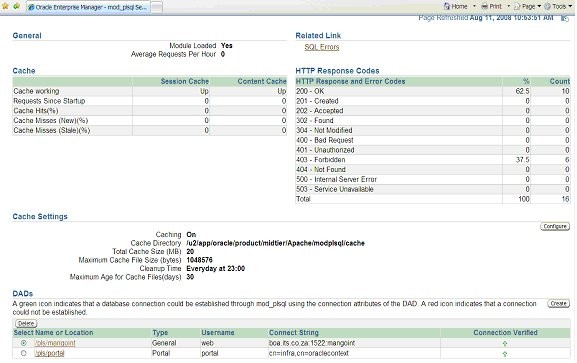The width and height of the screenshot is (577, 363).
Task: Click the Content Cache column header
Action: point(262,81)
